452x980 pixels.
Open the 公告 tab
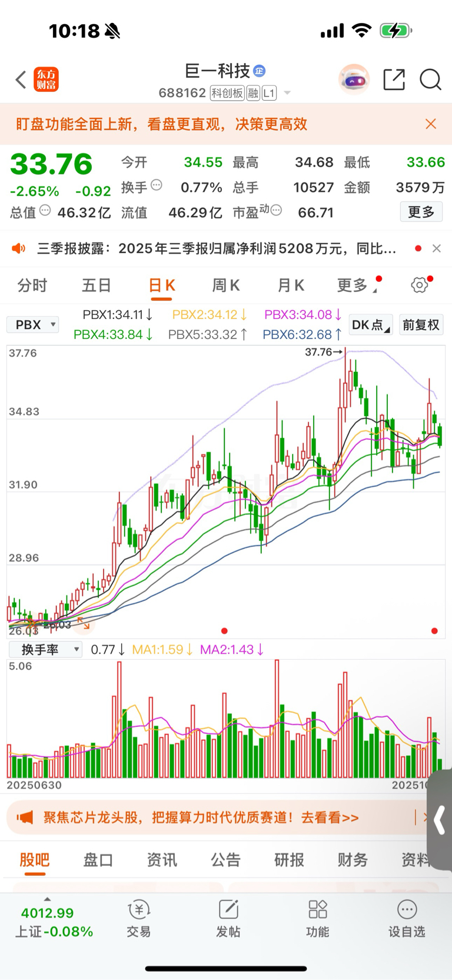pos(225,860)
